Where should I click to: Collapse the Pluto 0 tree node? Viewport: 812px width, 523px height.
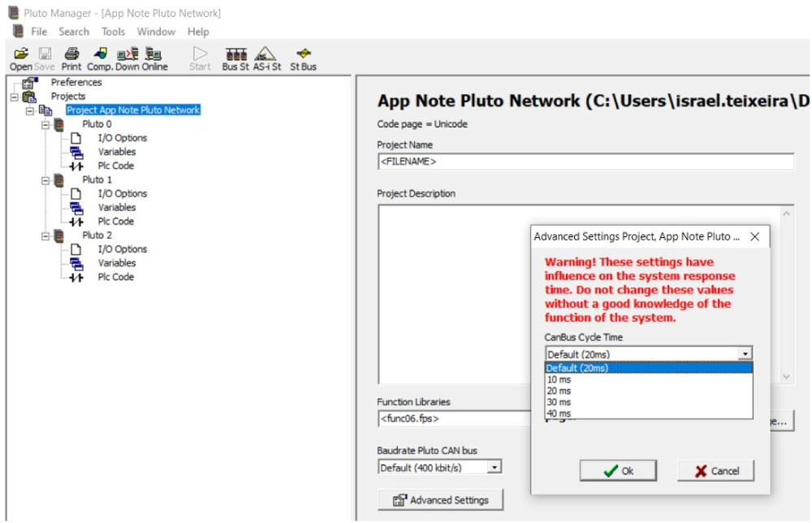click(x=45, y=124)
